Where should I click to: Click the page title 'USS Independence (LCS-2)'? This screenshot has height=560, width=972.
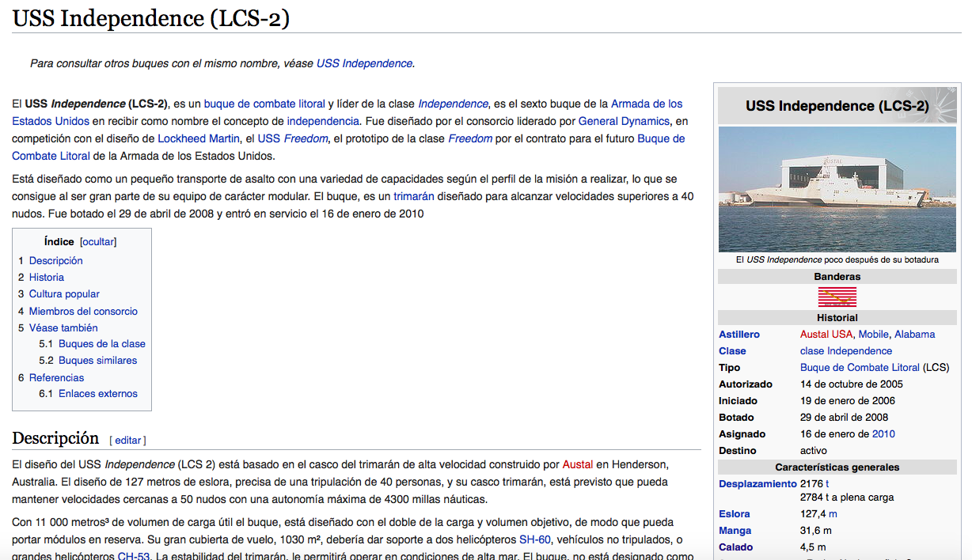tap(150, 17)
